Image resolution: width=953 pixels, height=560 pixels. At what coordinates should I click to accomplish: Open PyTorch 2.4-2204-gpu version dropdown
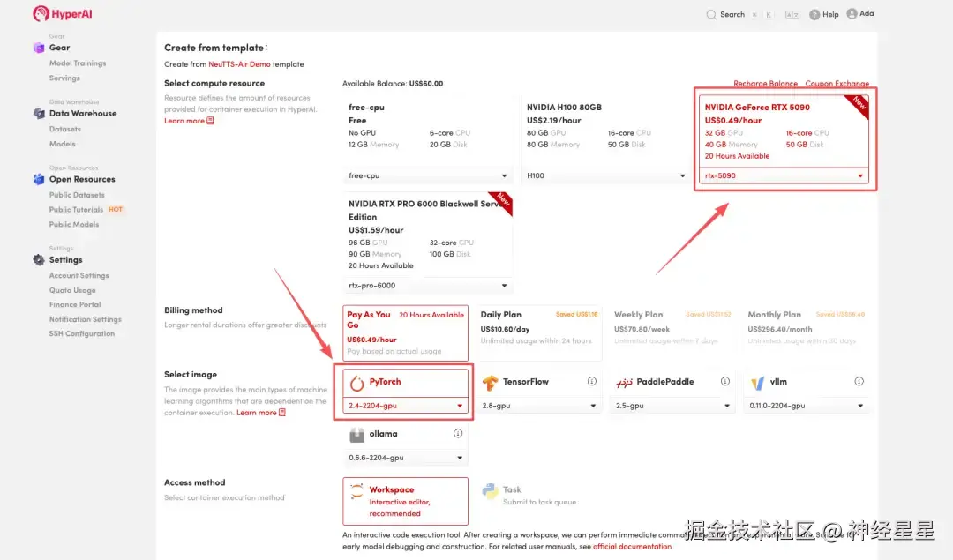click(x=405, y=406)
